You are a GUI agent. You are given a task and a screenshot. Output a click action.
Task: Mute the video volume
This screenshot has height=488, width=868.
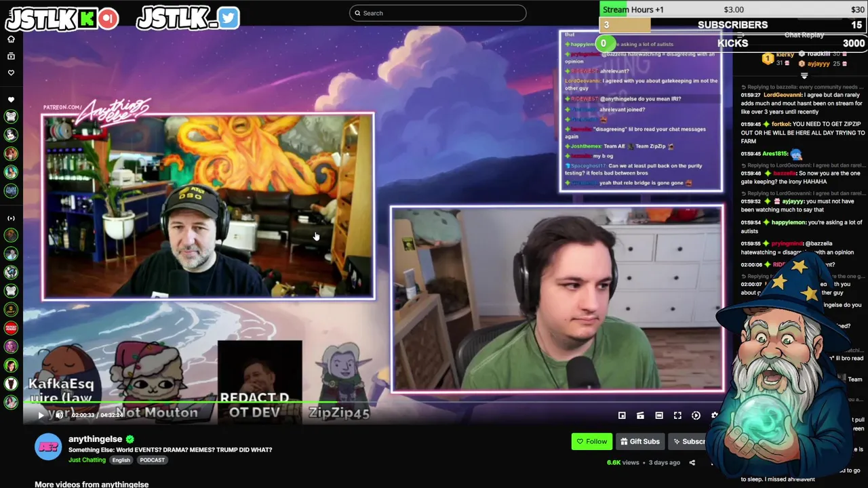click(59, 415)
